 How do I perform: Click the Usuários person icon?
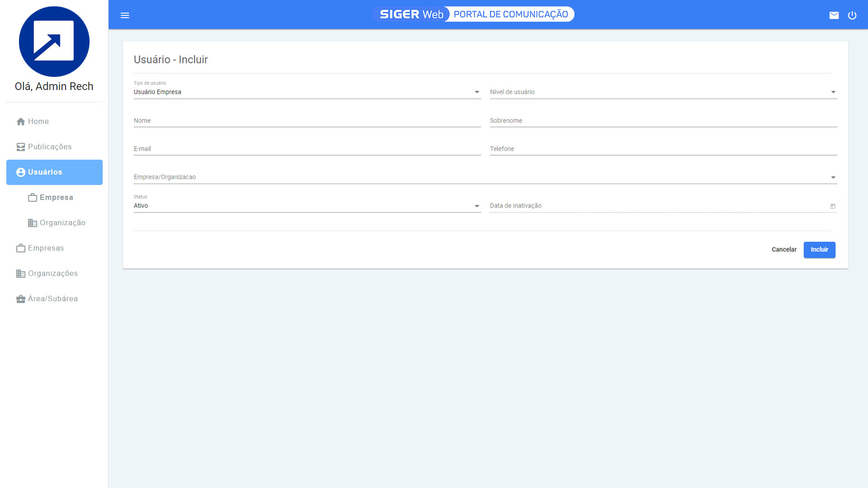tap(21, 172)
